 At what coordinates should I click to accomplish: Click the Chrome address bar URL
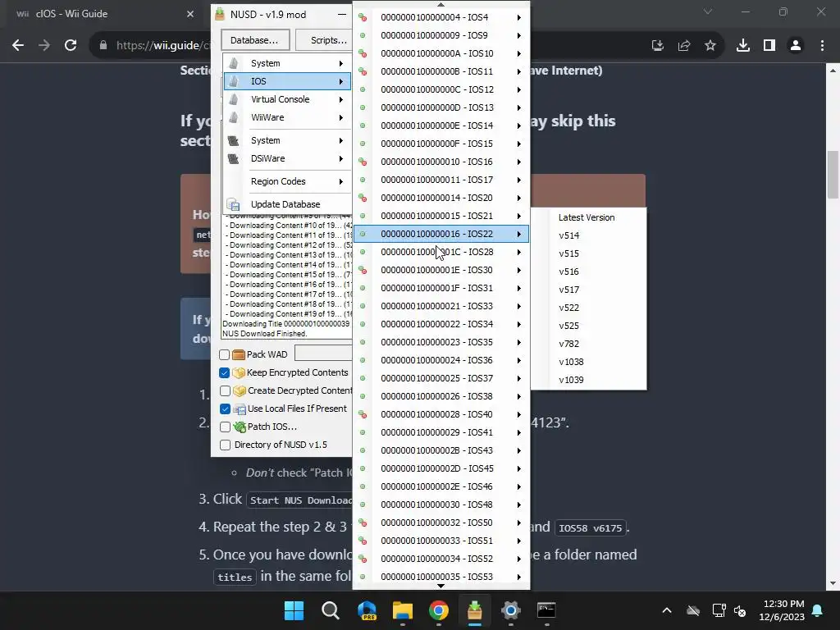(163, 46)
